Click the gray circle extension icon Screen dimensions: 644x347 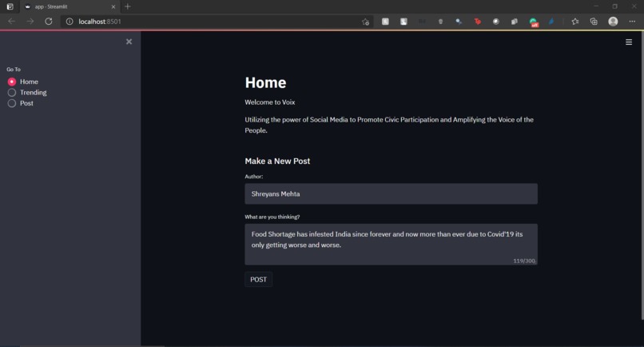pyautogui.click(x=495, y=22)
